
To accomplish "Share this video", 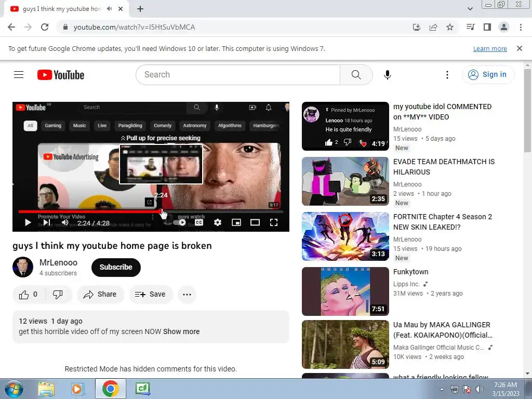I will pos(100,295).
